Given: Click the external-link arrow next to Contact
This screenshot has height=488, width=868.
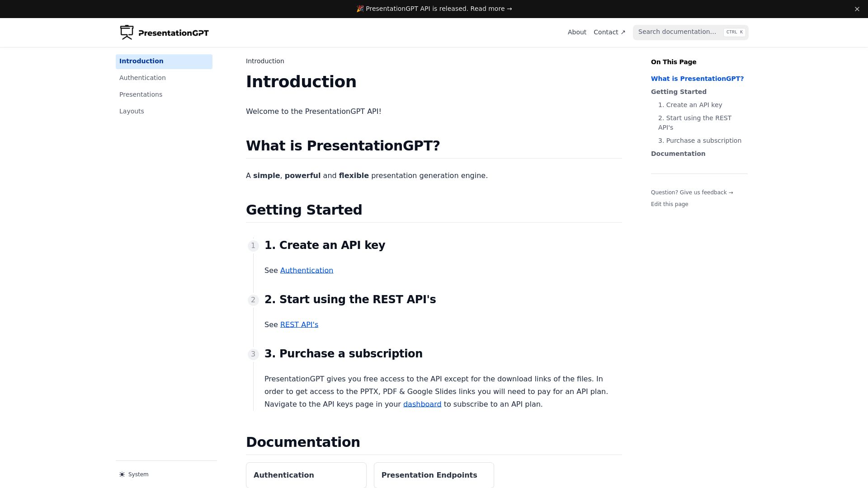Looking at the screenshot, I should pyautogui.click(x=623, y=32).
